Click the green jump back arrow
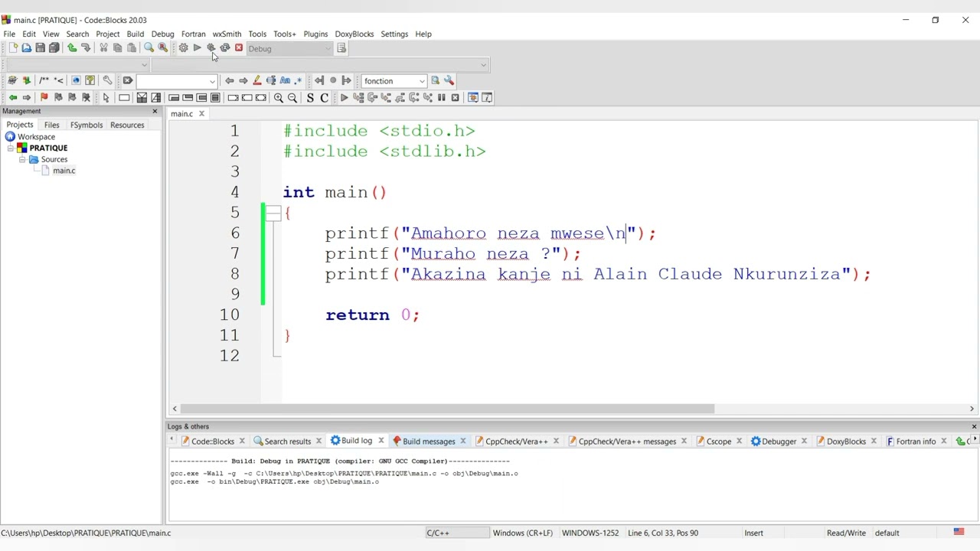Screen dimensions: 980x551 12,97
